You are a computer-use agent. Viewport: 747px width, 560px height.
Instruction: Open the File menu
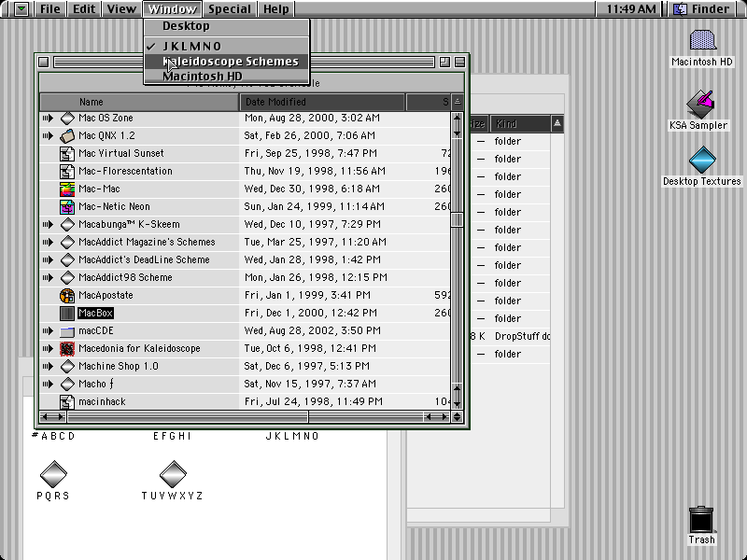coord(50,8)
